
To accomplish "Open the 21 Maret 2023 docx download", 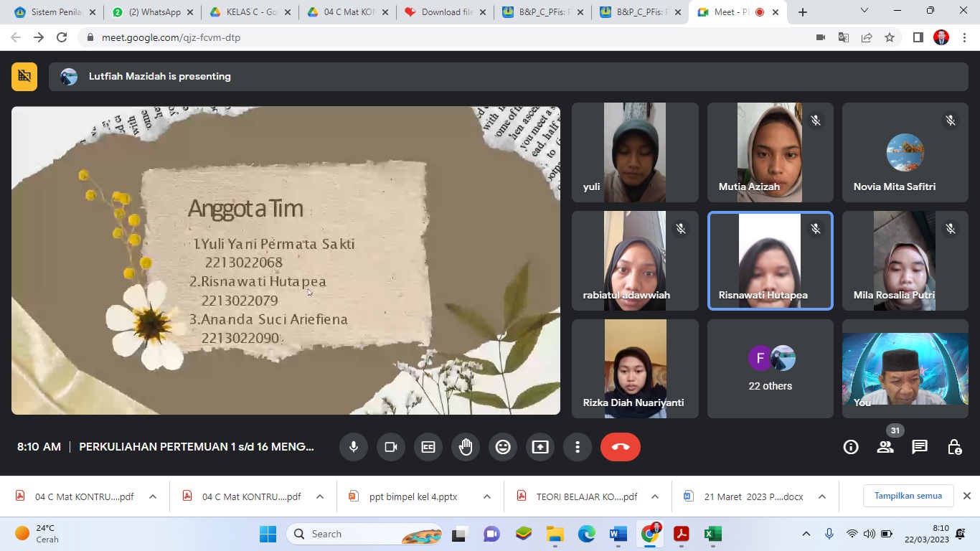I will (746, 496).
